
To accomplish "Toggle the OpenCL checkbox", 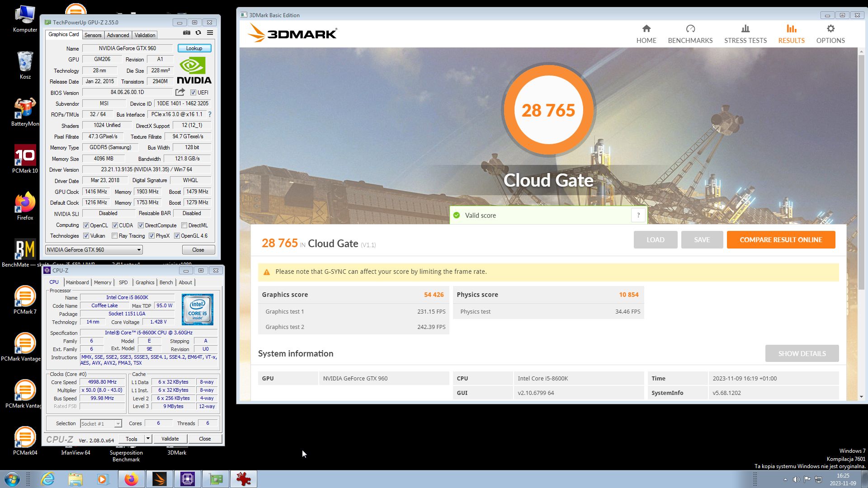I will coord(86,225).
